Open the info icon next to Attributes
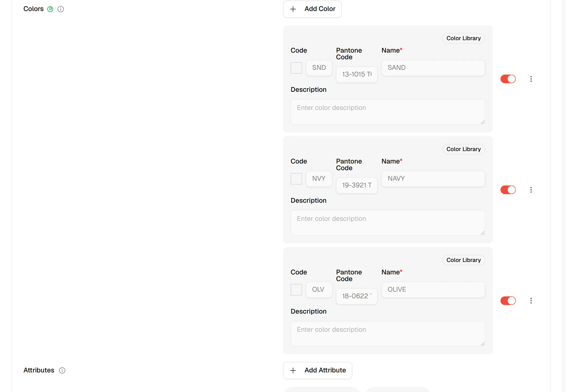This screenshot has width=566, height=392. tap(62, 370)
